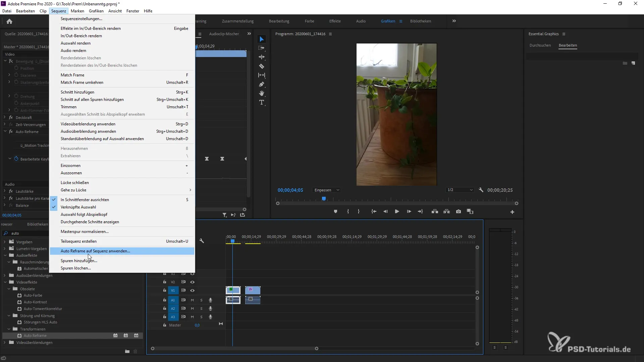Click the Home icon
The width and height of the screenshot is (644, 362).
pyautogui.click(x=9, y=21)
